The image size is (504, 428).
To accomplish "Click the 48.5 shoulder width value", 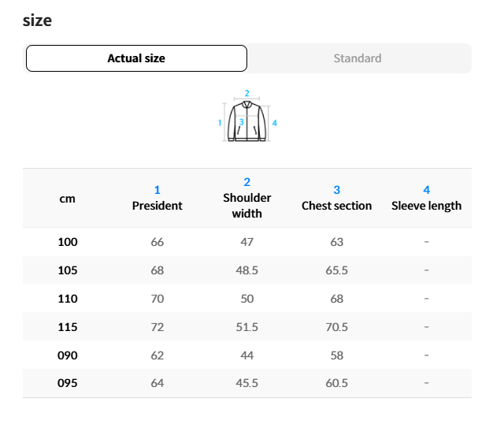I will tap(246, 270).
